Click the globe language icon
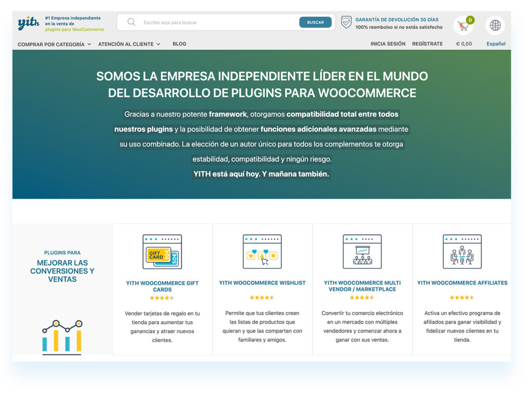532x402 pixels. pyautogui.click(x=495, y=25)
